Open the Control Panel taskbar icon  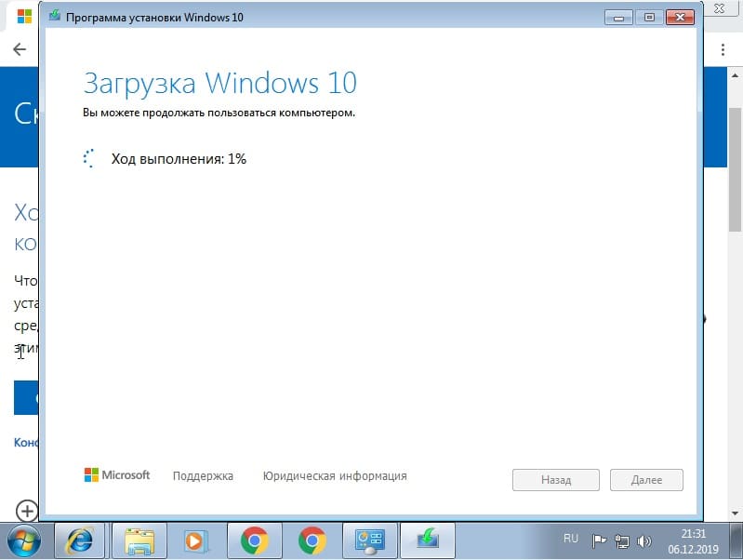369,540
